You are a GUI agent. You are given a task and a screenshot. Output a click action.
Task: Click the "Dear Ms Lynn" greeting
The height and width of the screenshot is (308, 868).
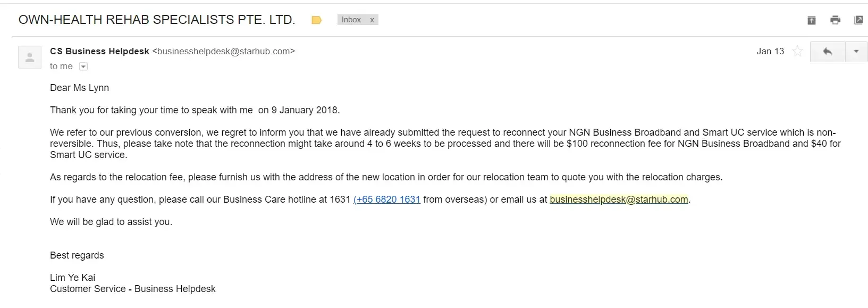(79, 88)
